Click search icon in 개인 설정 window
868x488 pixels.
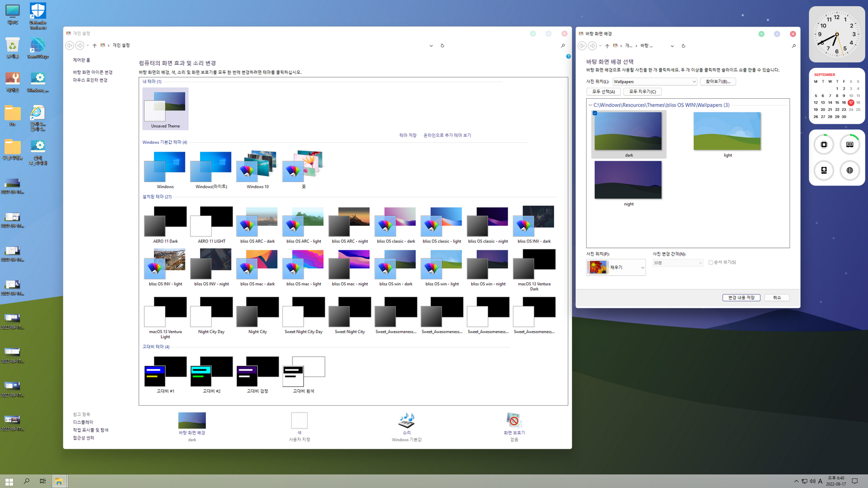click(563, 46)
